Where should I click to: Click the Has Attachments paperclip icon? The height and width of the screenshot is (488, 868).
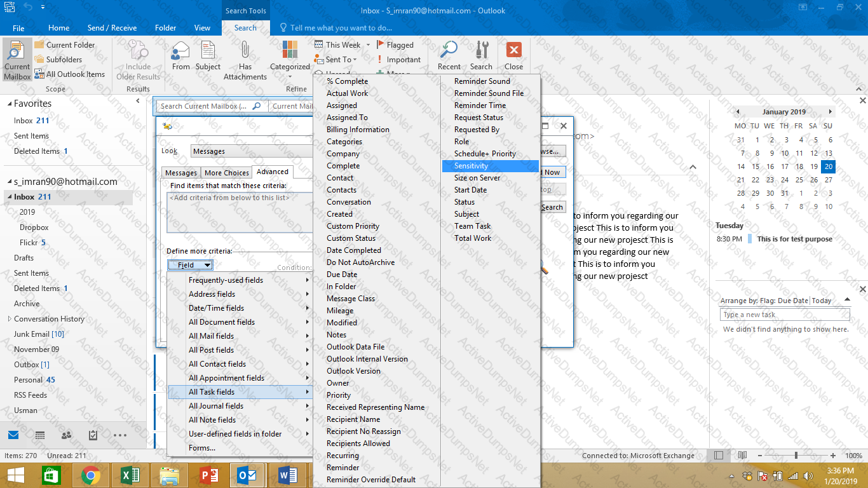click(245, 50)
